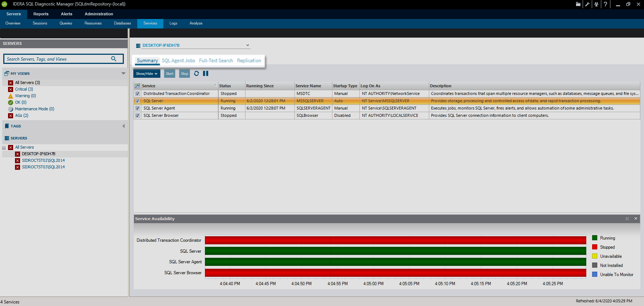The width and height of the screenshot is (644, 306).
Task: Close the Service Availability panel
Action: (636, 219)
